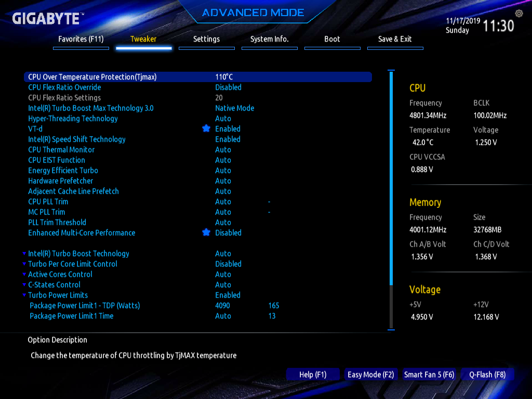Select C-States Control label
Viewport: 532px width, 399px height.
(x=54, y=285)
